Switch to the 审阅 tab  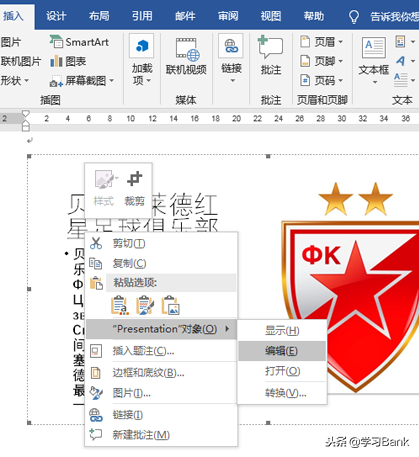click(228, 16)
